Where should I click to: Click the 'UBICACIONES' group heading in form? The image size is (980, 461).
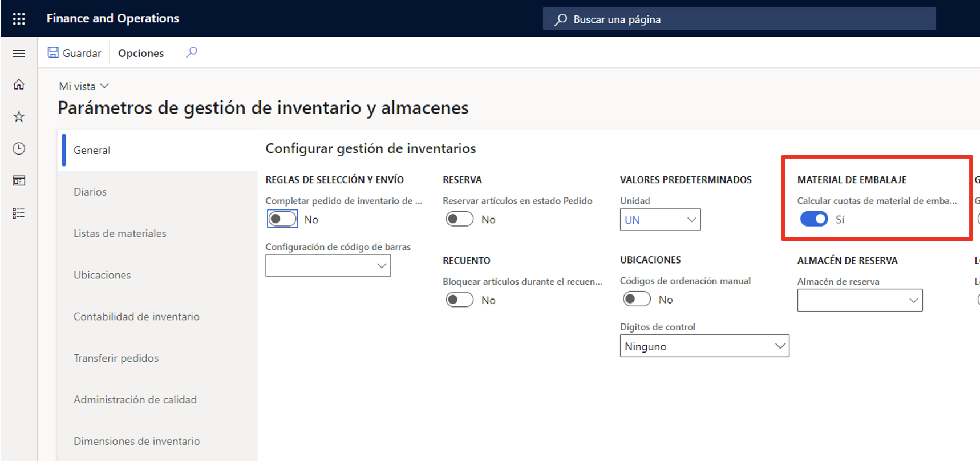(650, 260)
